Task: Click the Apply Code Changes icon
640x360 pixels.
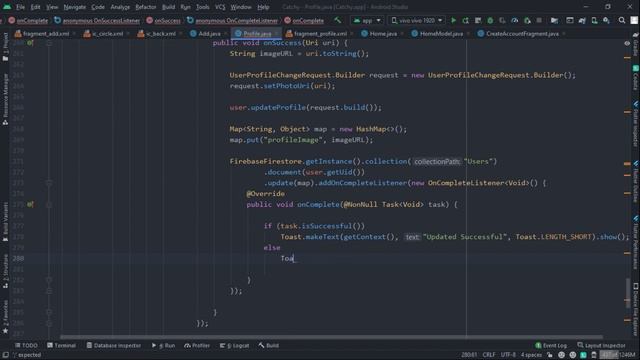Action: point(478,20)
